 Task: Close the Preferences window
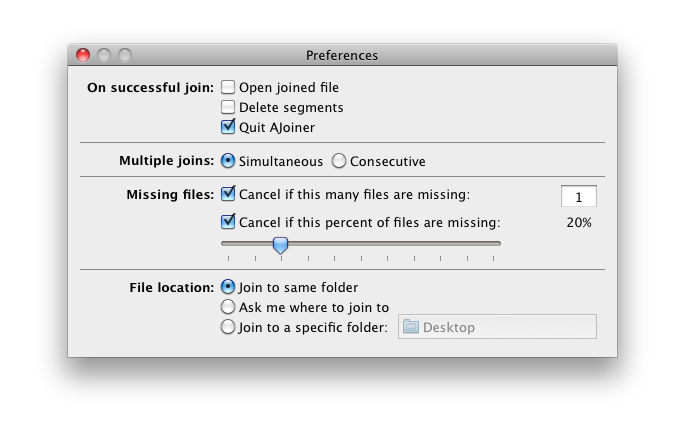tap(83, 55)
